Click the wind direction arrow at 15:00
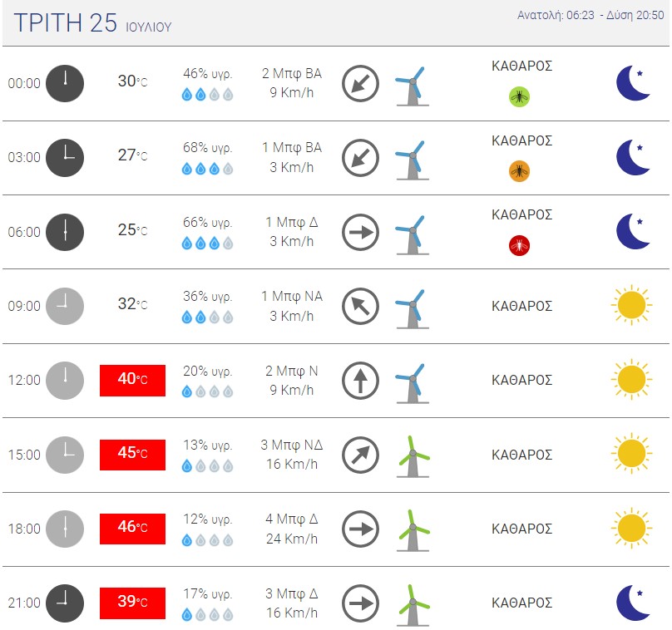This screenshot has width=672, height=630. coord(360,455)
